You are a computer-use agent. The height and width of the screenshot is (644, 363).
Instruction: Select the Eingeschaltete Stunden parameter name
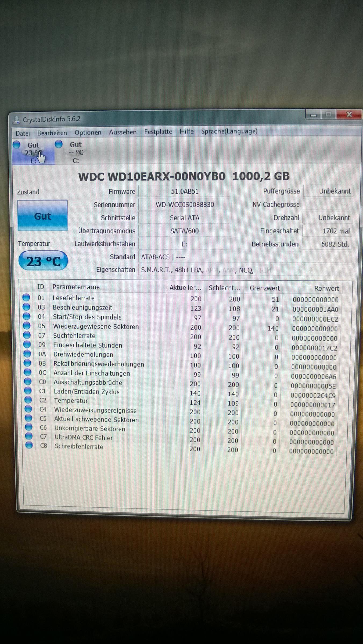pyautogui.click(x=88, y=345)
